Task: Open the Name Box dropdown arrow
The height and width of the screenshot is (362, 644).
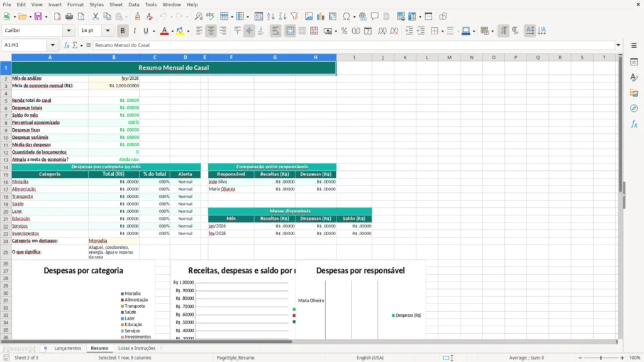Action: tap(53, 45)
